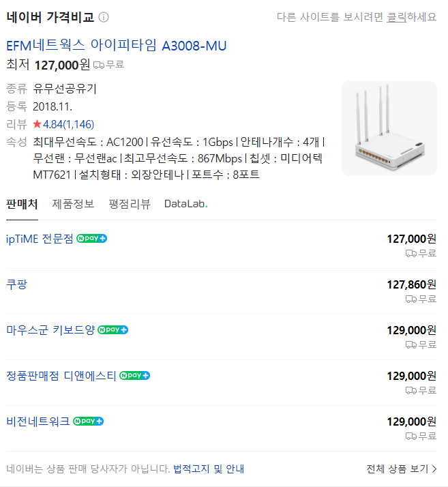Screen dimensions: 448x487
Task: Select the DataLab tab
Action: pos(185,204)
